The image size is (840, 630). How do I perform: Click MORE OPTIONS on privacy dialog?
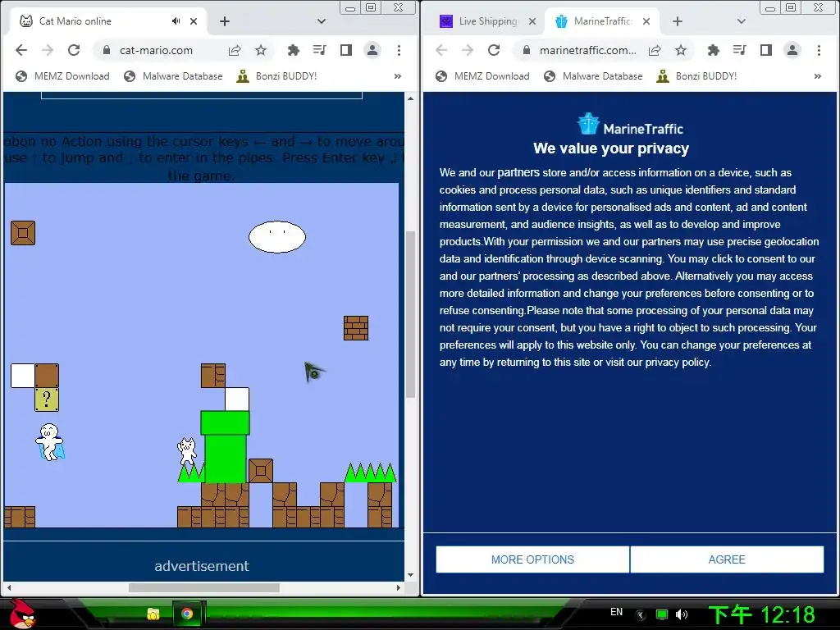click(x=532, y=559)
